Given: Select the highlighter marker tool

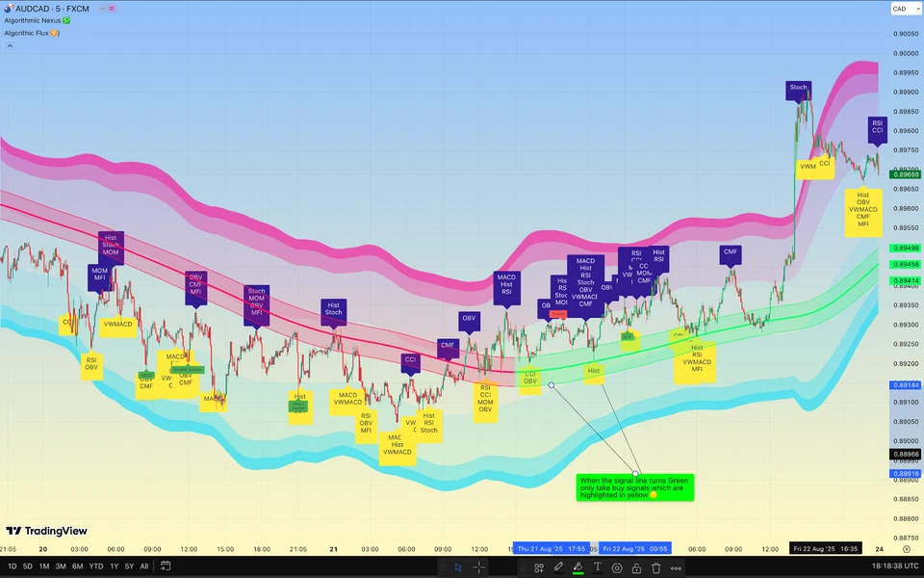Looking at the screenshot, I should point(577,566).
